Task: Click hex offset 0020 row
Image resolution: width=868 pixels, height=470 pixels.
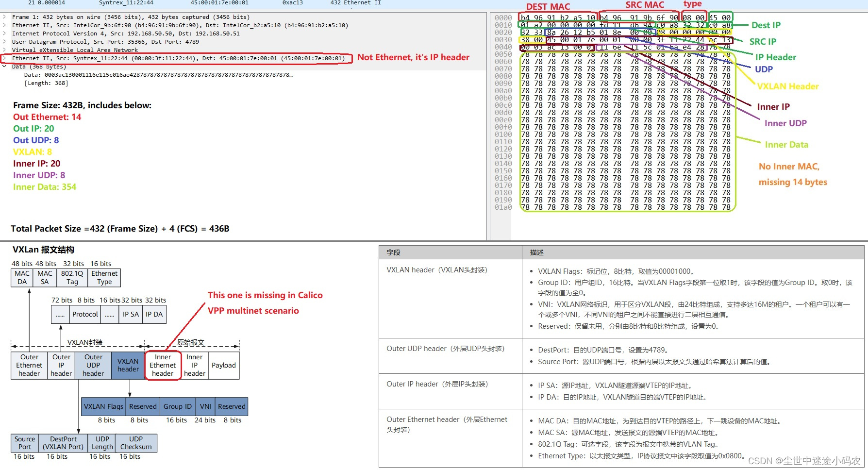Action: (x=503, y=32)
